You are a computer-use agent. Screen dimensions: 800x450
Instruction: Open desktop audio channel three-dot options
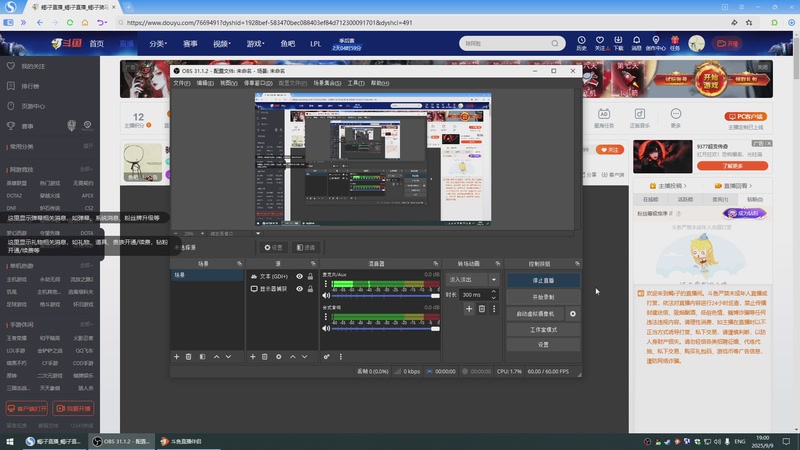pyautogui.click(x=326, y=317)
